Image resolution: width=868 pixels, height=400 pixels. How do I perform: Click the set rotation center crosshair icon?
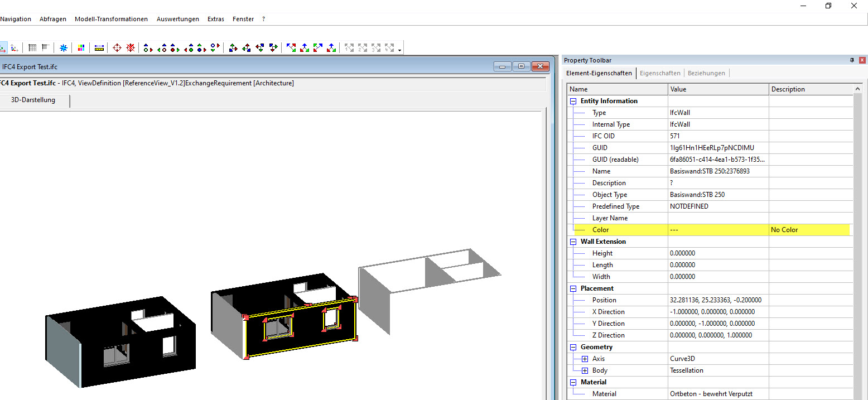tap(117, 47)
